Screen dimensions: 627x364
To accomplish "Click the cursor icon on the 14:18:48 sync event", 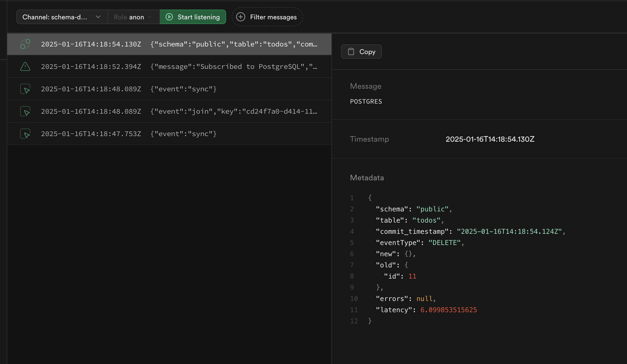I will 25,89.
